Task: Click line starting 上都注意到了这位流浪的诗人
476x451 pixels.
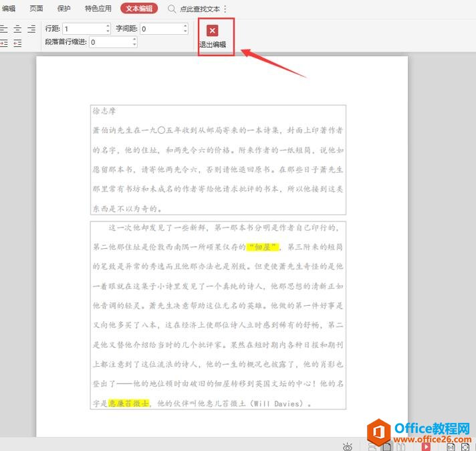Action: [218, 364]
